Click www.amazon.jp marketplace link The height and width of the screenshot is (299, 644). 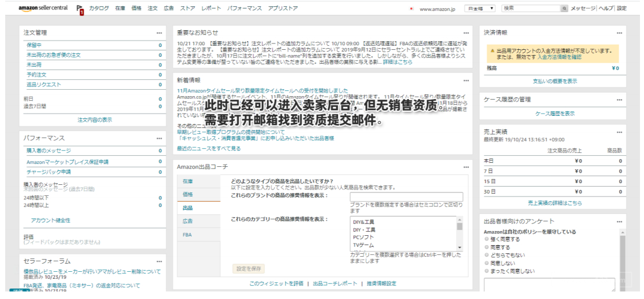[x=437, y=9]
